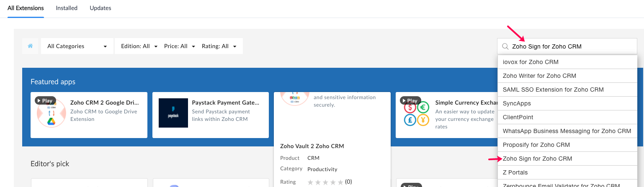The height and width of the screenshot is (187, 644).
Task: Open Zoho Vault 2 Zoho CRM title
Action: (x=312, y=146)
